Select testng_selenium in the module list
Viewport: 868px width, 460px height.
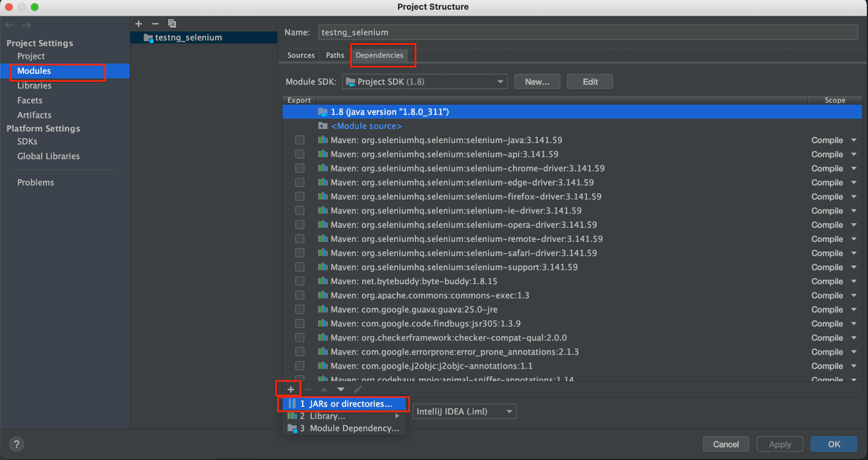tap(203, 37)
